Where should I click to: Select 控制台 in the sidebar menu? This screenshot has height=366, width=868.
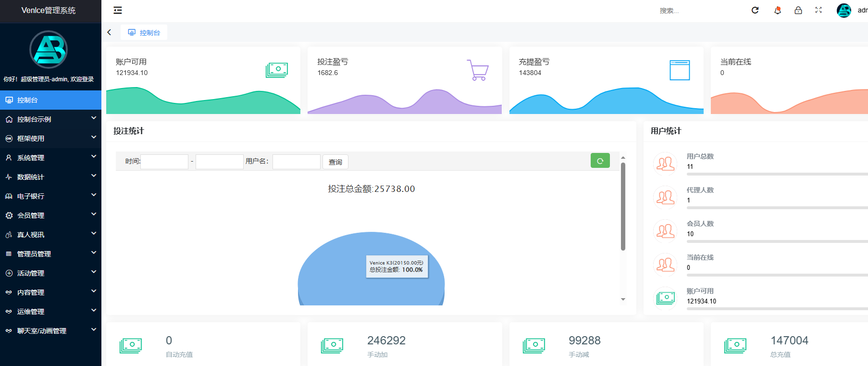pyautogui.click(x=50, y=100)
